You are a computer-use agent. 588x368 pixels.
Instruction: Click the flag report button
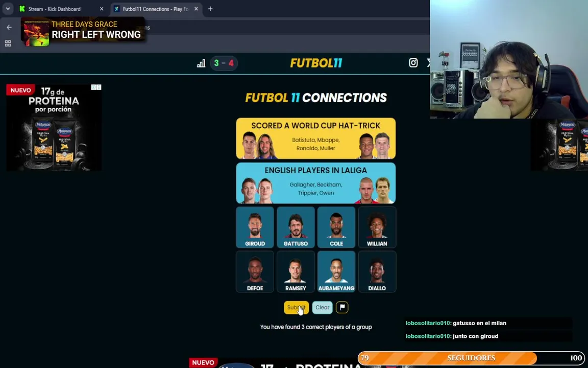tap(342, 307)
